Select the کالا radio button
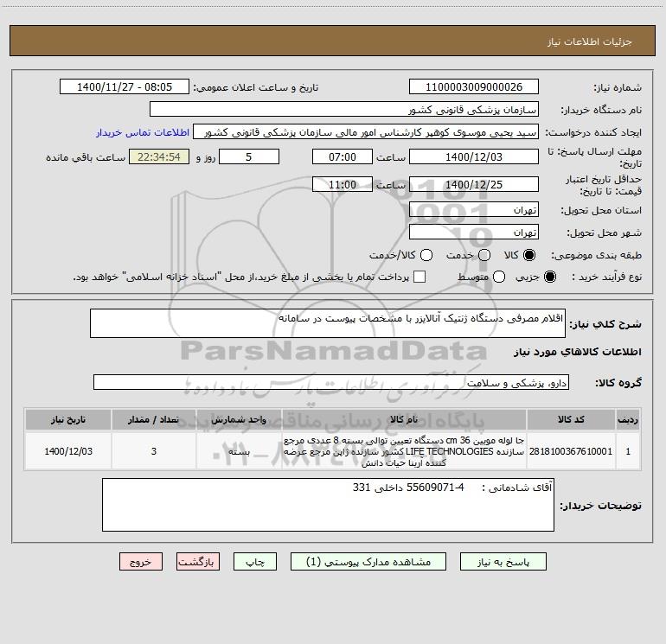 529,255
